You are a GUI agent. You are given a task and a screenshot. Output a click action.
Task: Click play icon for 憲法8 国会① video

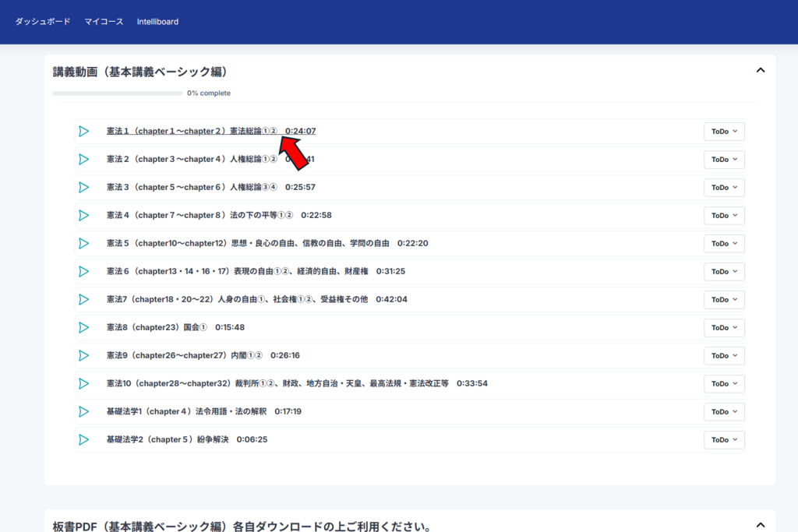pos(84,327)
